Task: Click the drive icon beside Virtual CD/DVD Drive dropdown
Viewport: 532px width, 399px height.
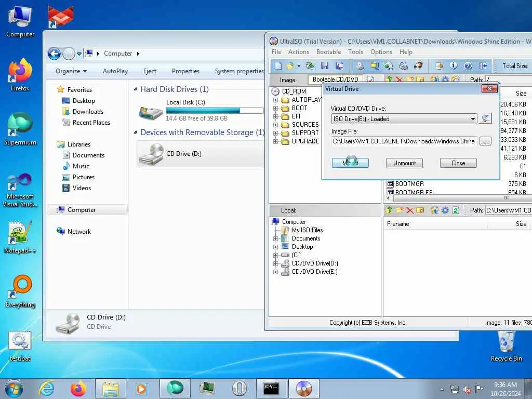Action: [486, 118]
